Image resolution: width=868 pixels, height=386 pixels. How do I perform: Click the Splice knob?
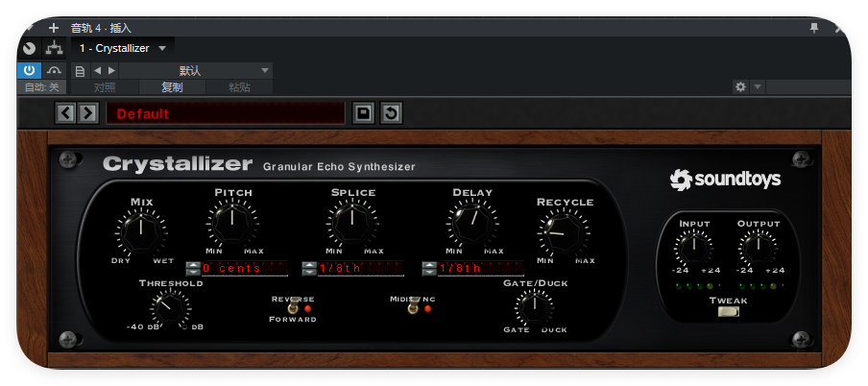(x=352, y=222)
